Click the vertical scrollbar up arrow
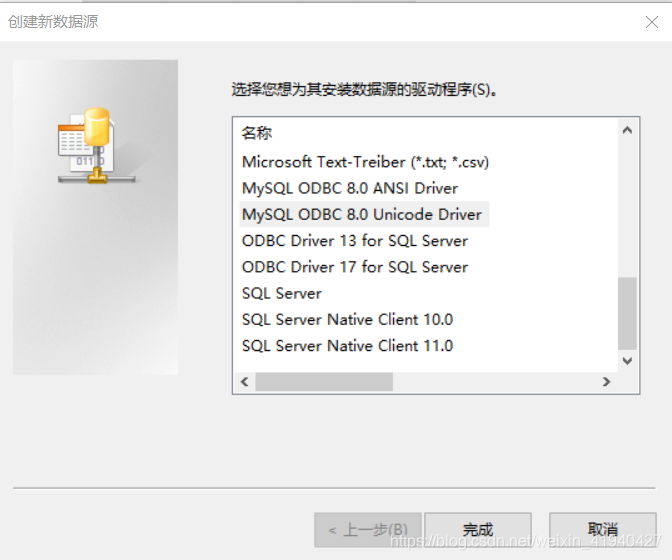Viewport: 672px width, 560px height. tap(627, 130)
